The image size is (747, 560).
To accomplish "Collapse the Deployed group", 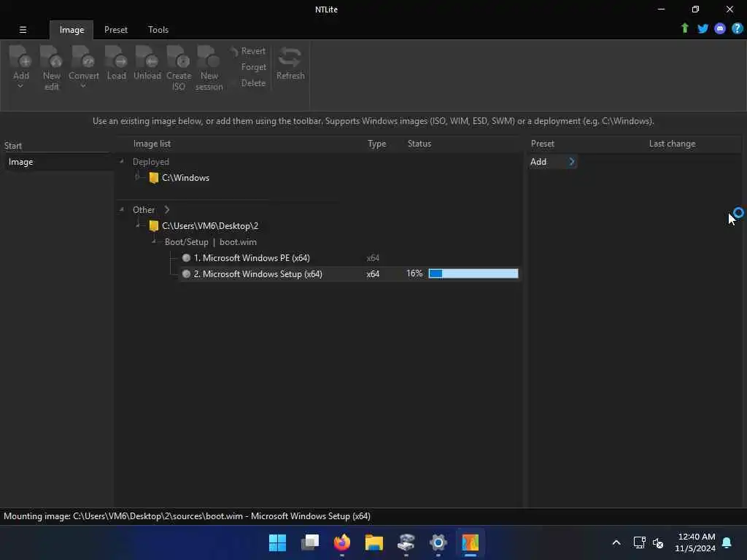I will (122, 161).
